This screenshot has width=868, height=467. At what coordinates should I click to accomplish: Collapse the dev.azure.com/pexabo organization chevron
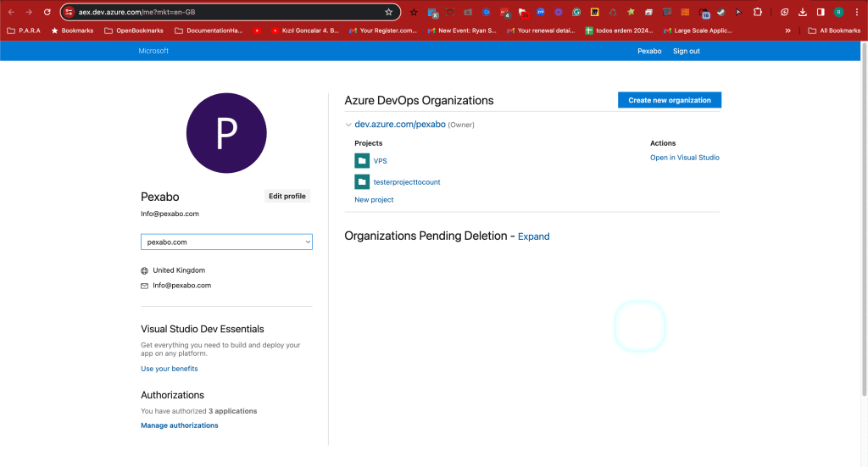(348, 125)
